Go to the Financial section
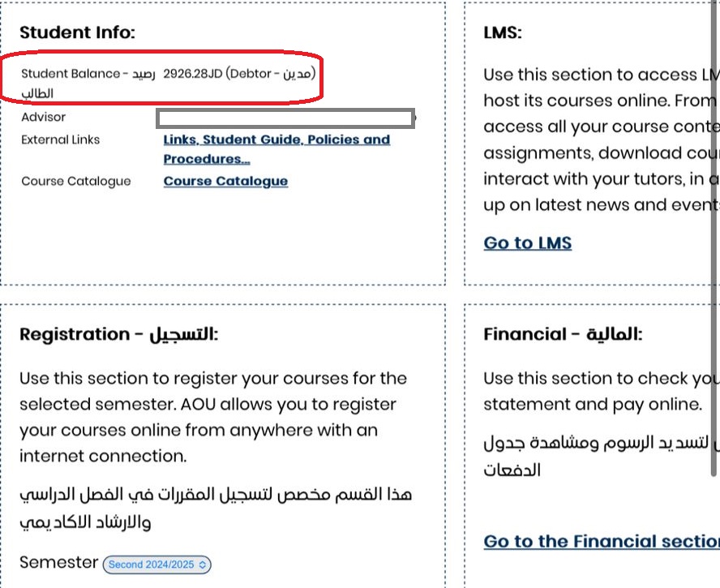 tap(600, 541)
